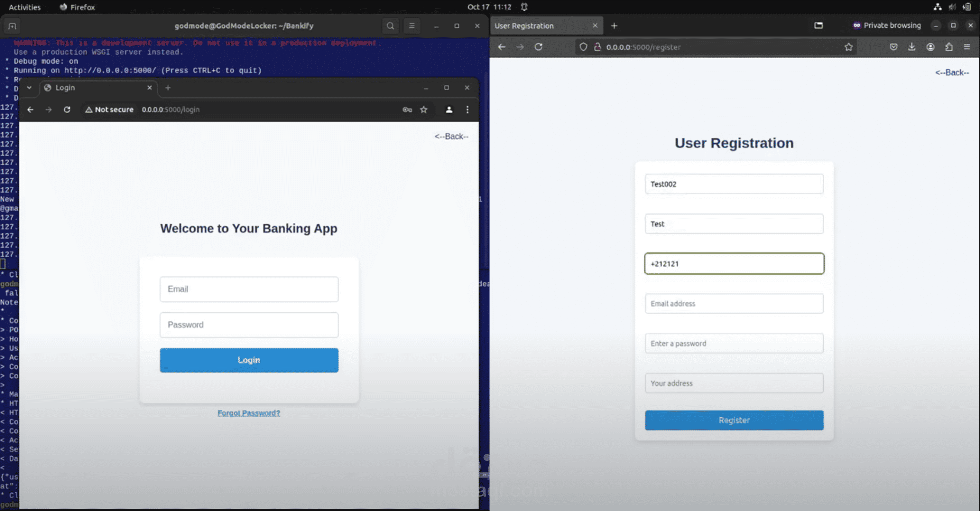Click the terminal search icon
Image resolution: width=980 pixels, height=511 pixels.
390,26
